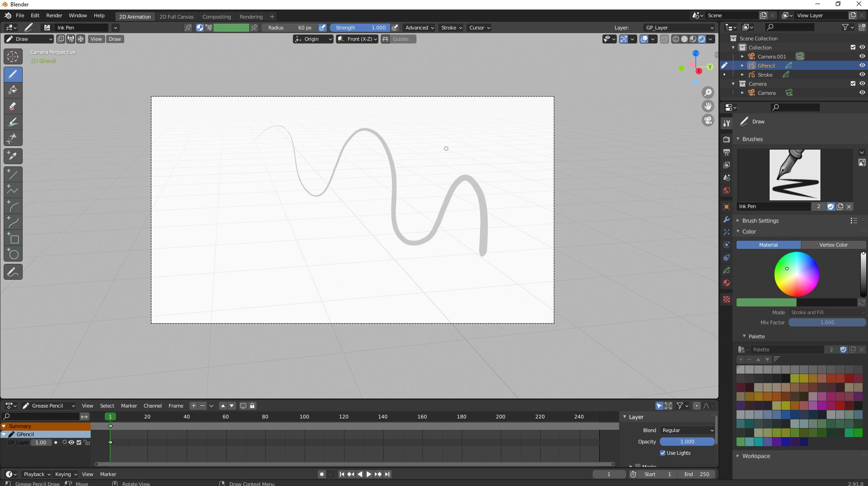Toggle strength pressure sensitivity button
868x486 pixels.
tap(395, 28)
